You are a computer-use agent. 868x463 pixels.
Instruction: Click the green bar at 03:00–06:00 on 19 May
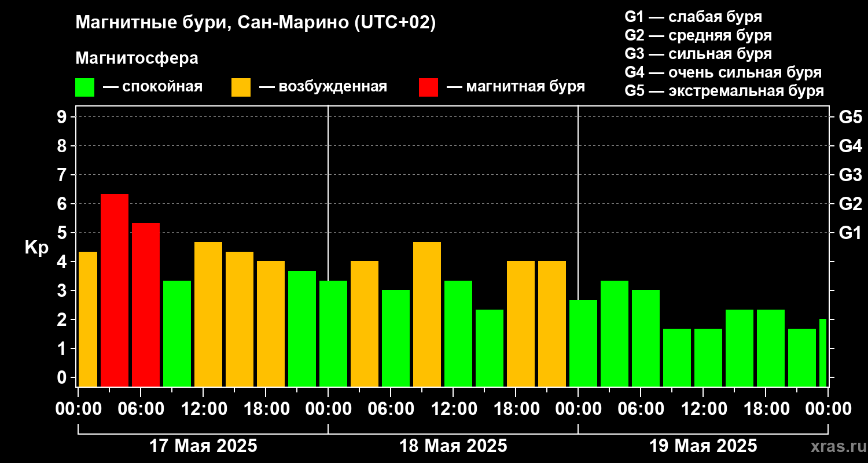pos(615,333)
